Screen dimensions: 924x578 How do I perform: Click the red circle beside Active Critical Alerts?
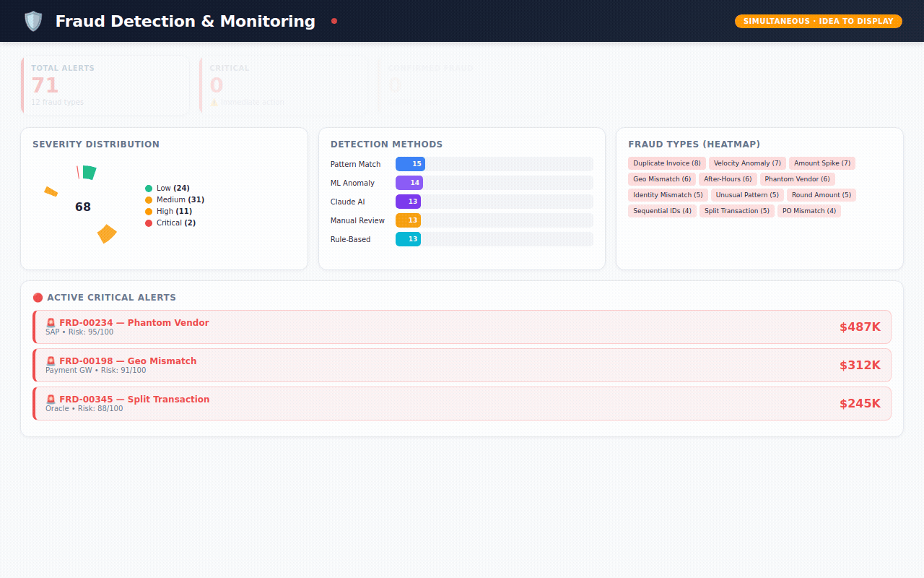(38, 298)
